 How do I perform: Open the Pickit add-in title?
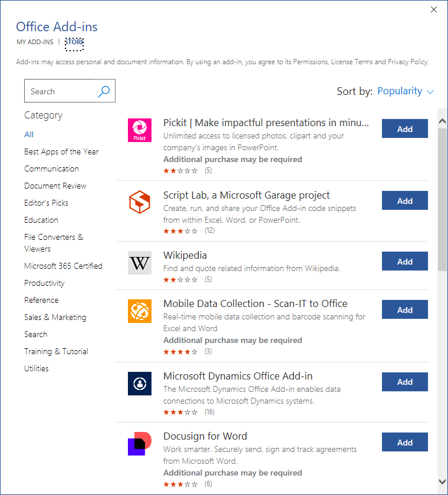tap(266, 123)
